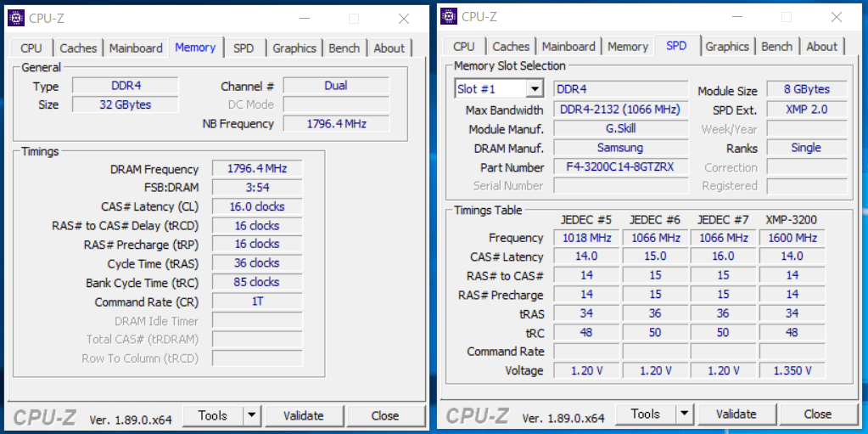The height and width of the screenshot is (434, 868).
Task: Open About tab in left CPU-Z window
Action: 389,48
